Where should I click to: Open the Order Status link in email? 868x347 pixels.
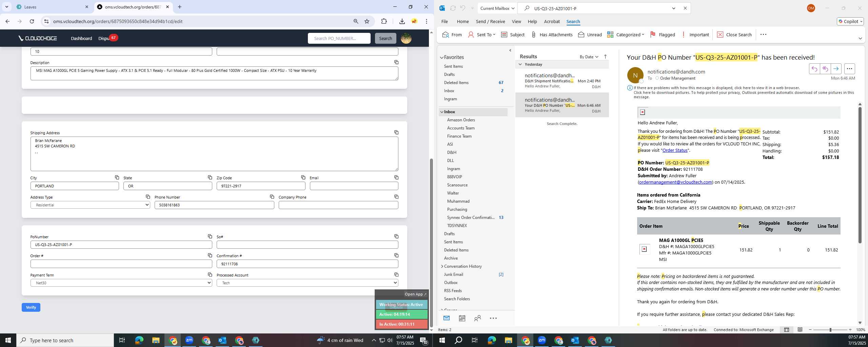pos(675,150)
